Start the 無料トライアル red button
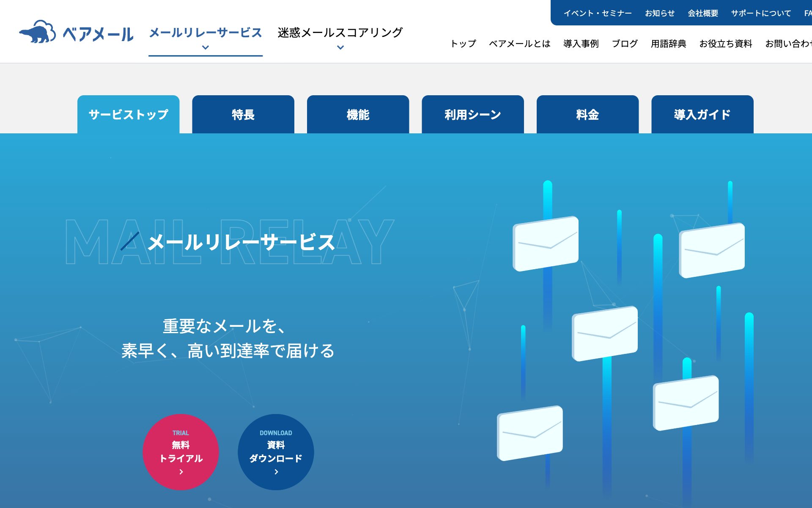Viewport: 812px width, 508px height. (x=181, y=452)
